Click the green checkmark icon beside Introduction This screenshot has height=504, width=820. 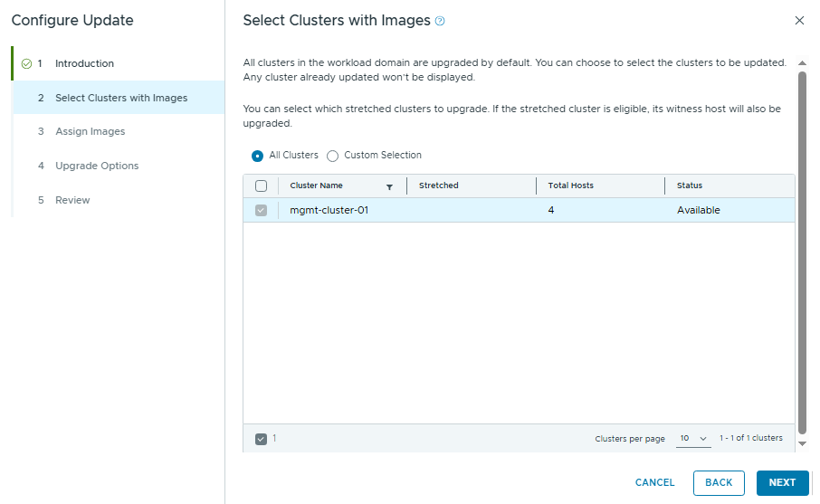click(x=26, y=63)
